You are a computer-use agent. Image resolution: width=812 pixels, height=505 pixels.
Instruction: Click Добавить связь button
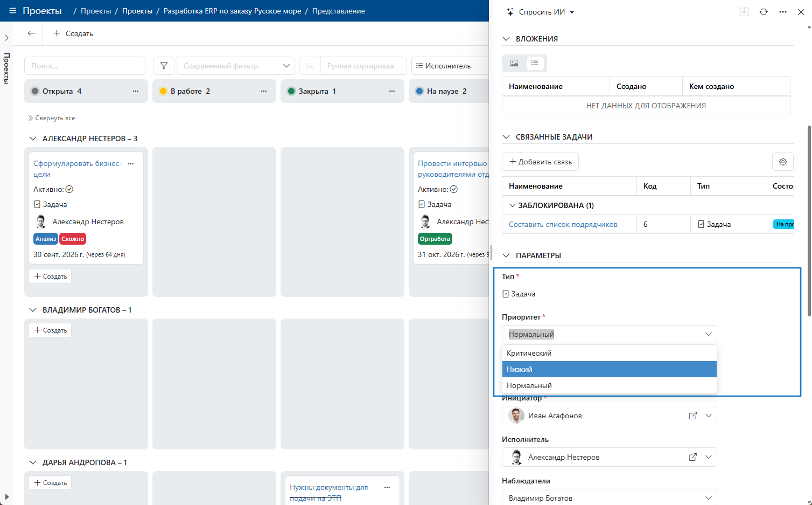click(x=541, y=162)
